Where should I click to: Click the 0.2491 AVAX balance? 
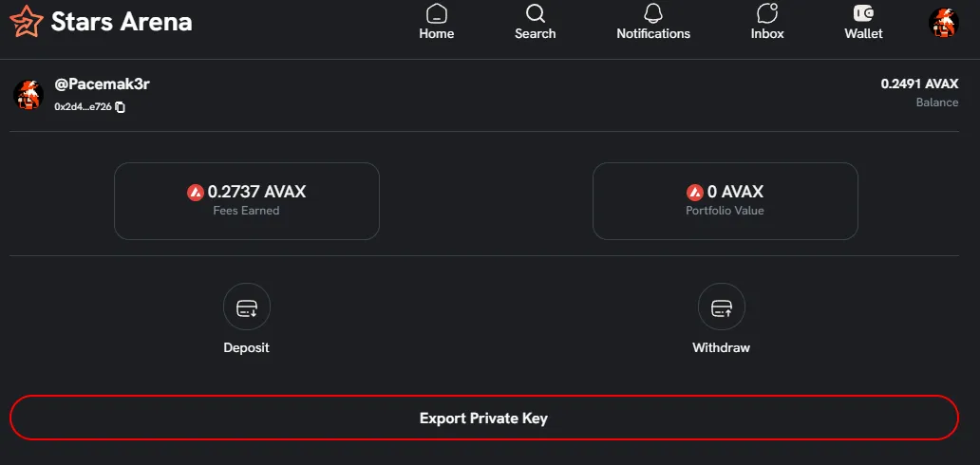(919, 84)
